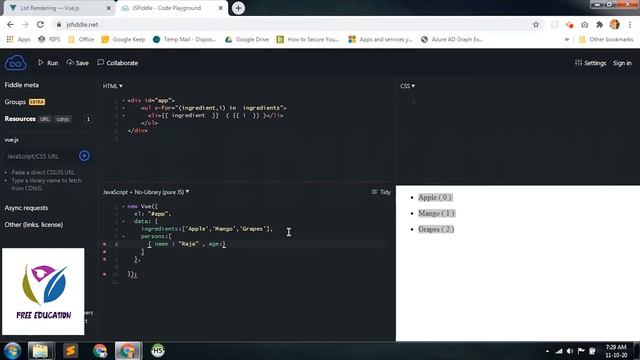The height and width of the screenshot is (360, 640).
Task: Open Groups section
Action: click(x=15, y=102)
